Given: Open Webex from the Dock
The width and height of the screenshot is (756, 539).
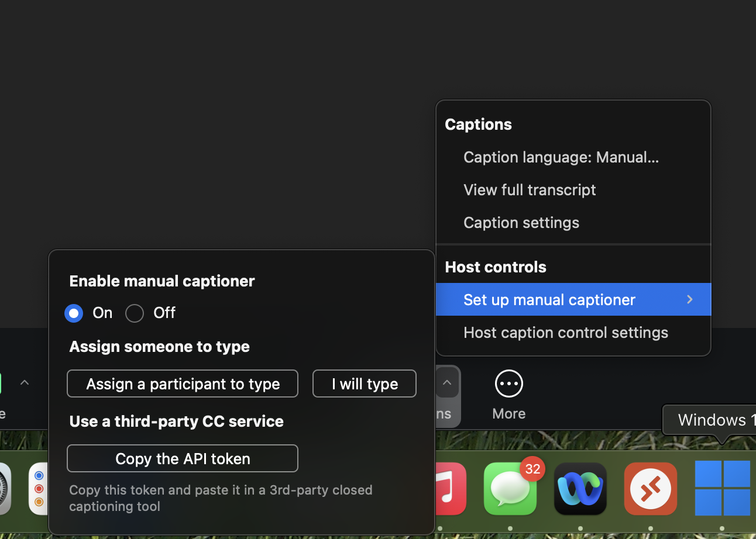Looking at the screenshot, I should [580, 489].
